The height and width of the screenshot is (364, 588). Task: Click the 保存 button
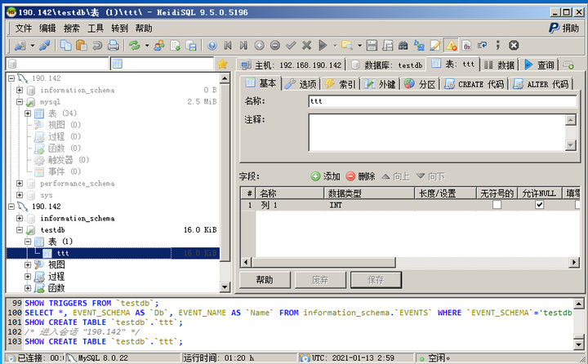click(x=376, y=280)
